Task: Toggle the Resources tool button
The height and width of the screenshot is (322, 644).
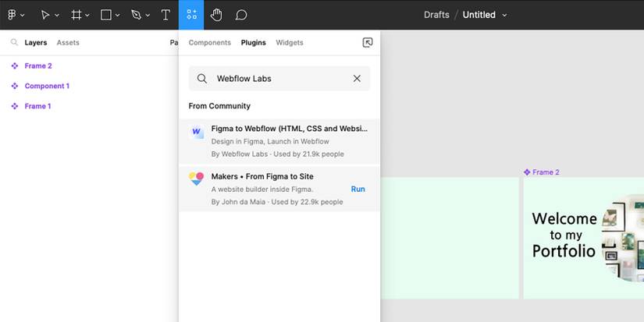Action: tap(191, 15)
